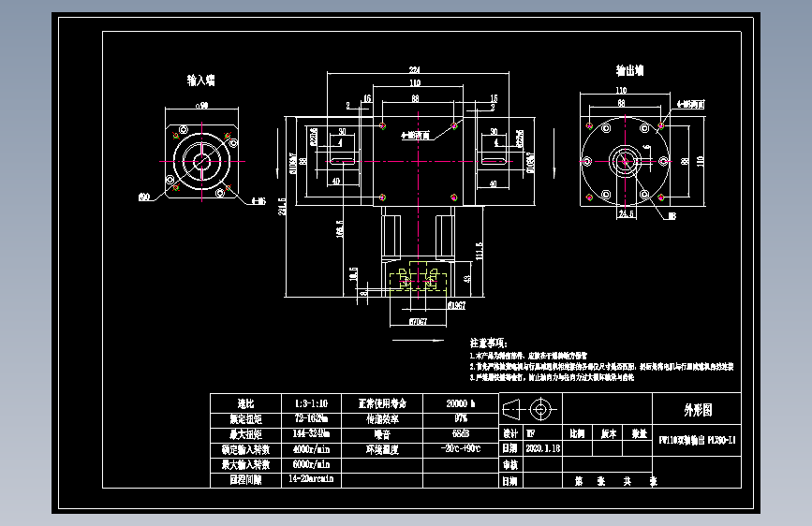
Task: Click the 224 overall width dimension
Action: (x=415, y=69)
